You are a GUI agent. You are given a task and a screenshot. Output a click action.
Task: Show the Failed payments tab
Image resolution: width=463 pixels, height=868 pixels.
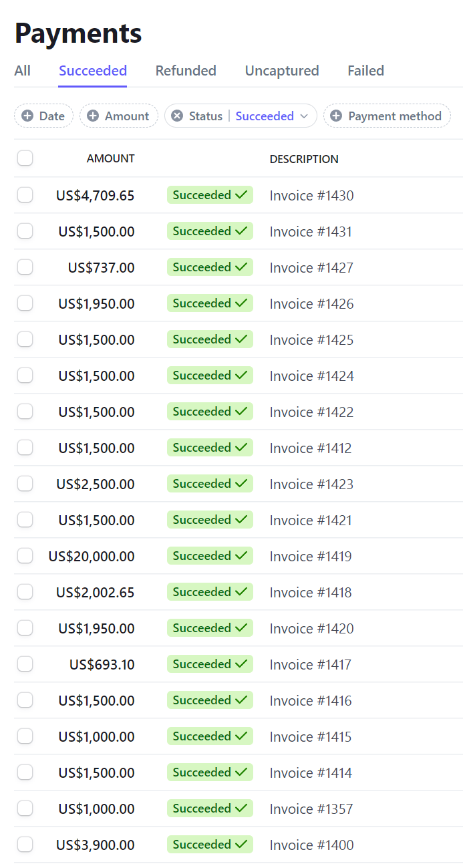click(365, 71)
